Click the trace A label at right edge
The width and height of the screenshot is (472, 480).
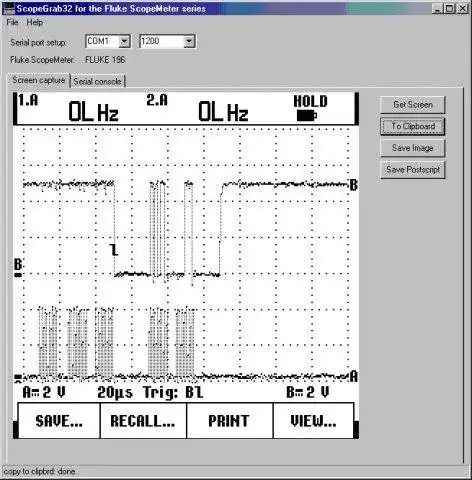(354, 377)
